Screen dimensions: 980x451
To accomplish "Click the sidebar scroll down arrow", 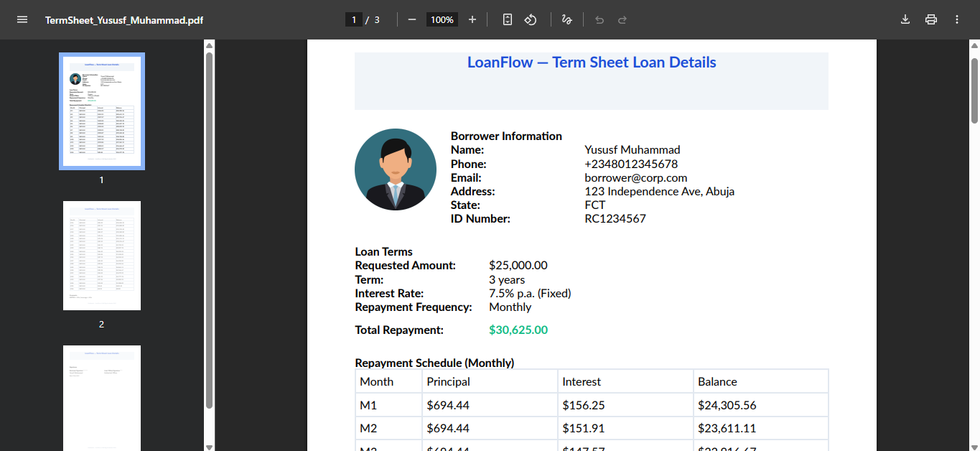I will click(x=209, y=447).
